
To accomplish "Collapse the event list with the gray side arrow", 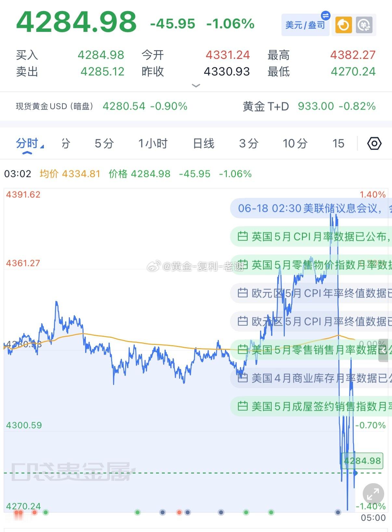I will pos(384,350).
